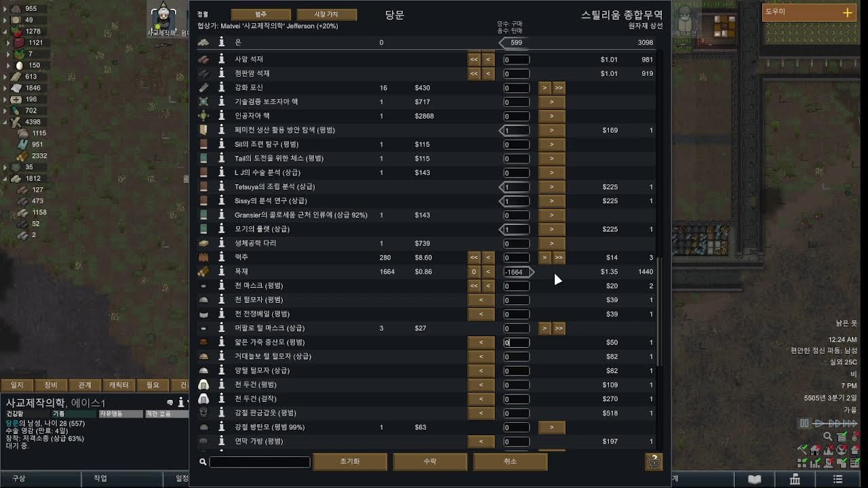The width and height of the screenshot is (868, 488).
Task: Sort the trade list by 범주
Action: (261, 14)
